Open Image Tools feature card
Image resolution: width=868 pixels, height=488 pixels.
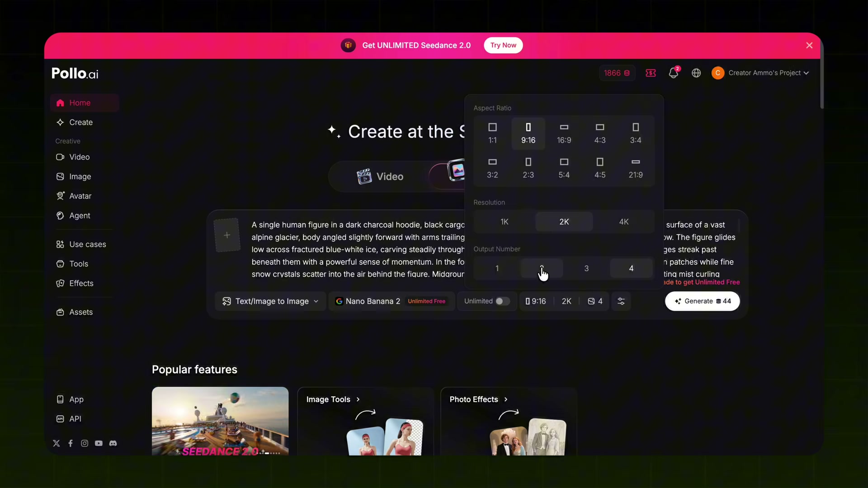(365, 421)
